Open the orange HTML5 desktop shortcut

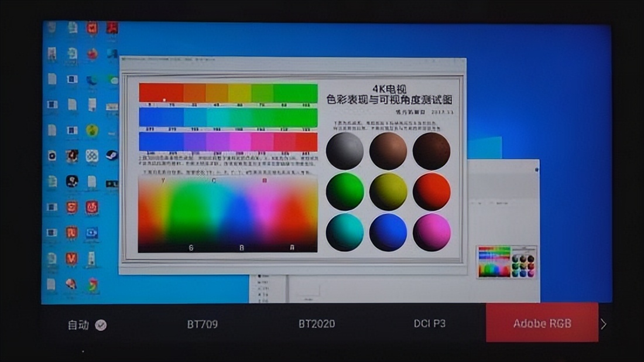click(x=73, y=206)
